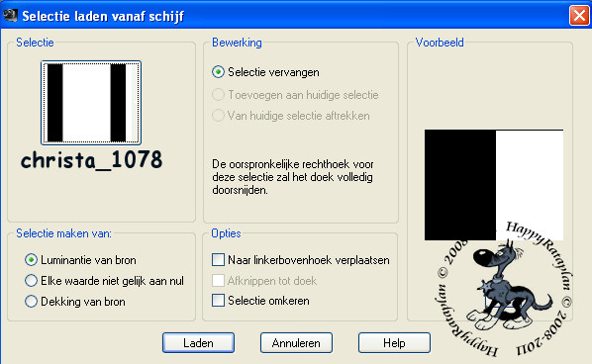Click the christa_1078 selection name text
592x364 pixels.
click(x=92, y=160)
